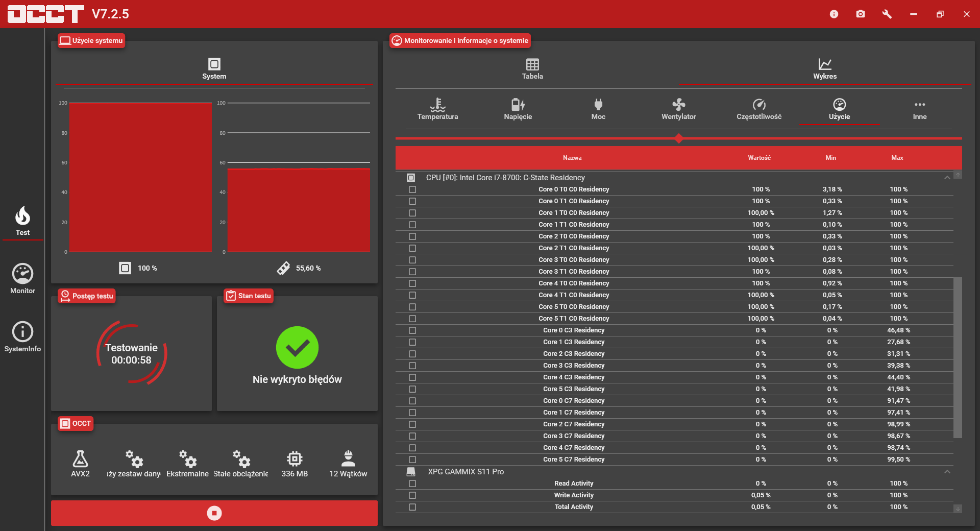Open the Test section in the sidebar
Screen dimensions: 980x531
click(x=22, y=221)
